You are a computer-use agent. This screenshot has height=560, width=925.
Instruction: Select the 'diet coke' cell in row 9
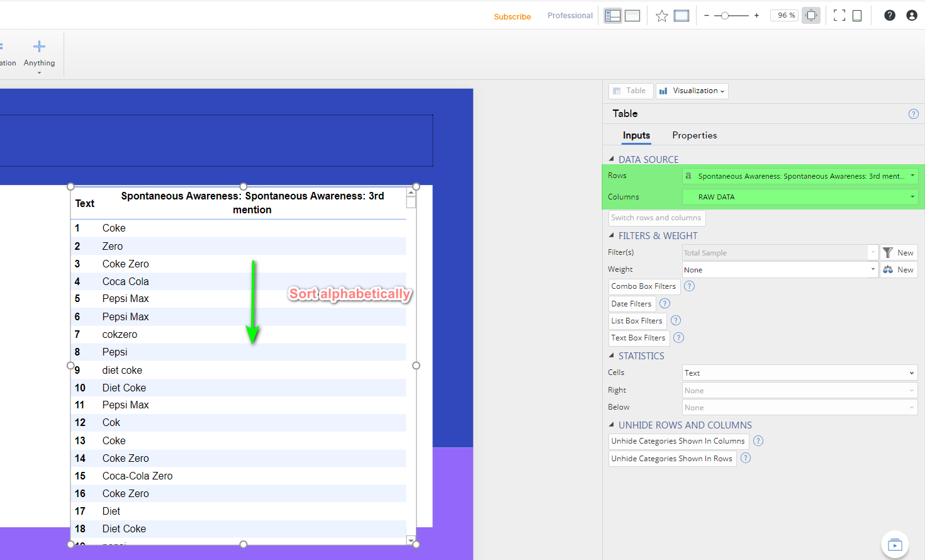point(122,370)
